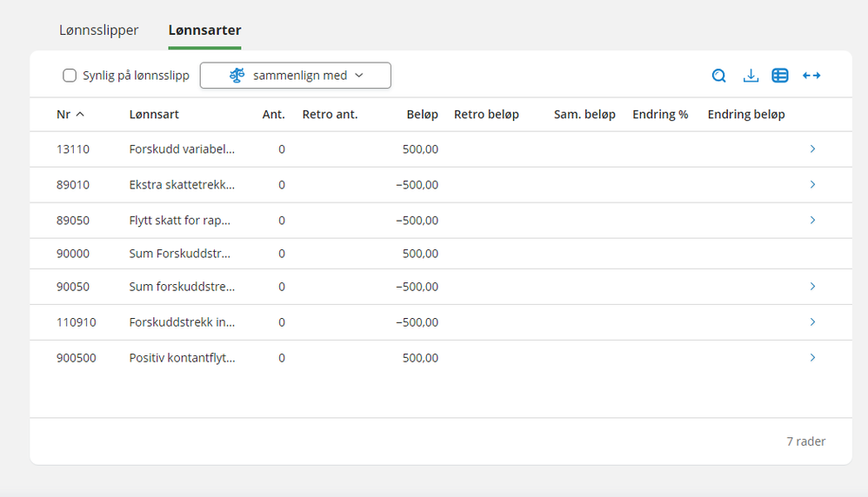
Task: Select cell 89010 in Nr column
Action: pyautogui.click(x=72, y=185)
